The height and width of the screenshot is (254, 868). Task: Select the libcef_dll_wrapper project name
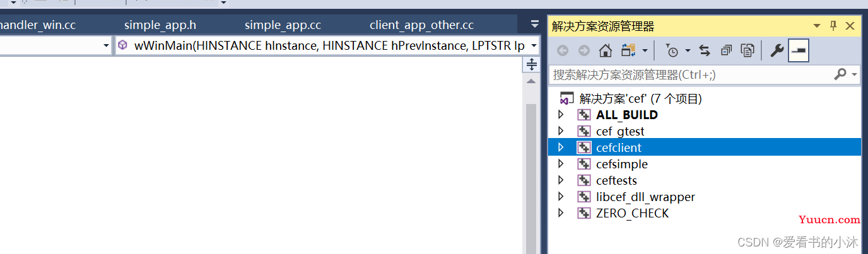pyautogui.click(x=645, y=197)
